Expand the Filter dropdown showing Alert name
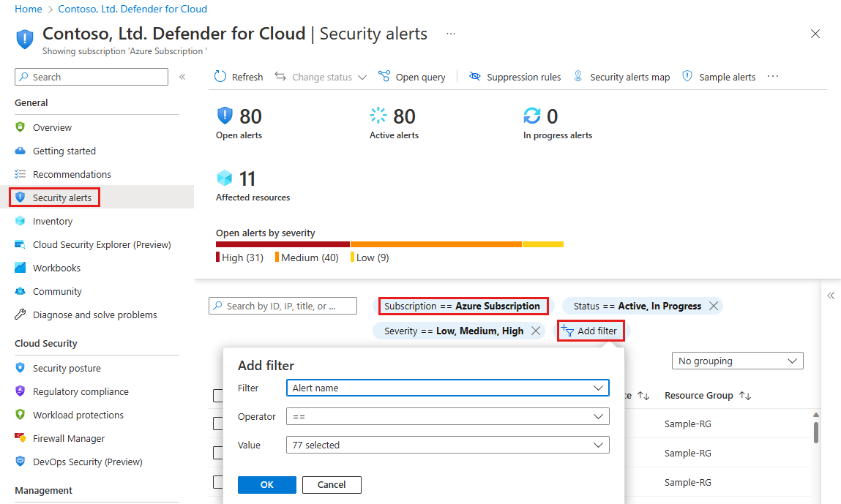841x504 pixels. coord(448,388)
